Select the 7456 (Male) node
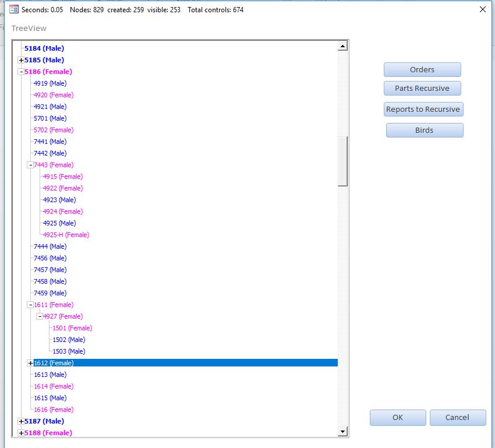The image size is (495, 448). point(50,258)
